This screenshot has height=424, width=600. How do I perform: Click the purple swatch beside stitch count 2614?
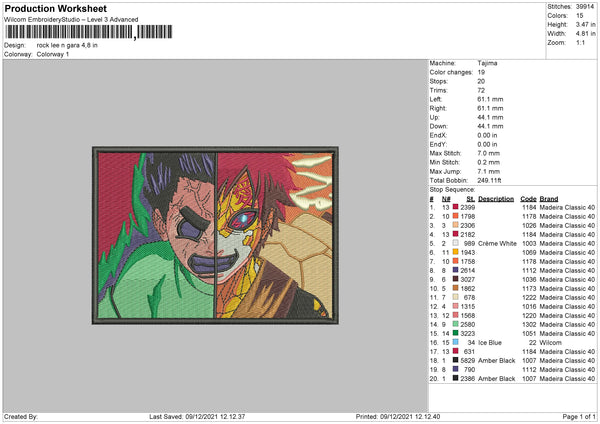455,270
